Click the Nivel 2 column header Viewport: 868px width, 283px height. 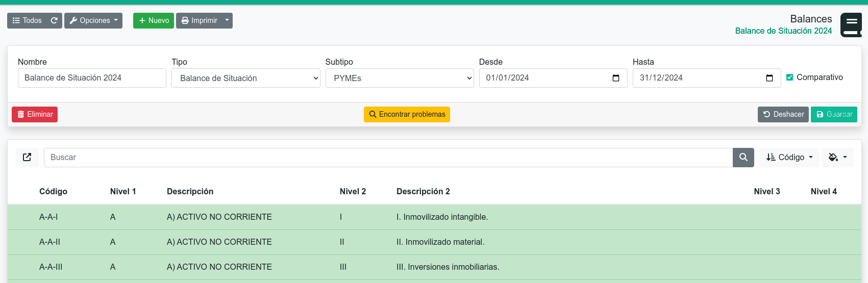353,191
